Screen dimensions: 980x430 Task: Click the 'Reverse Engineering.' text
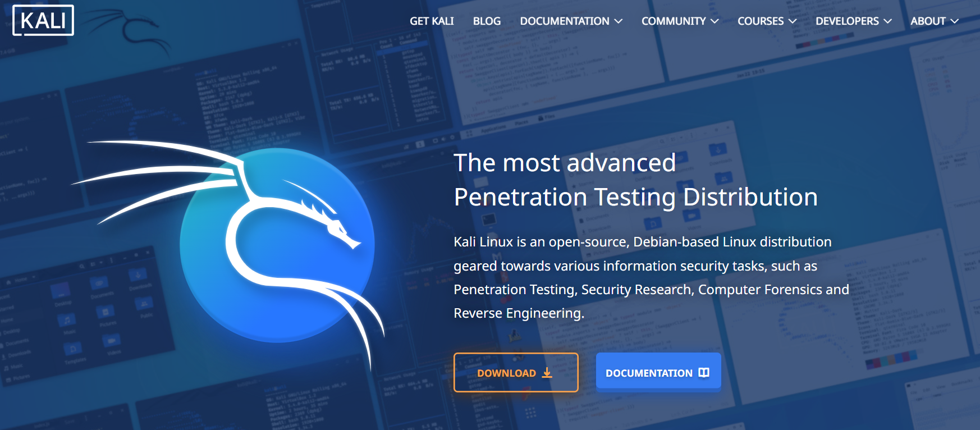coord(519,313)
